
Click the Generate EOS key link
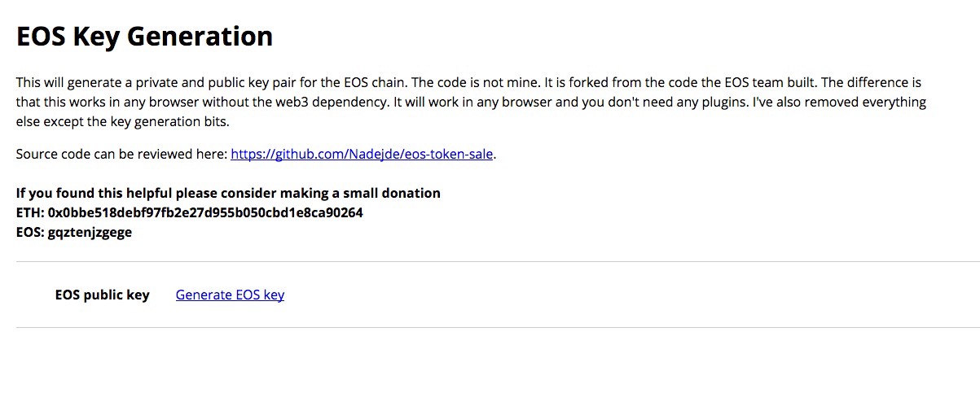230,295
